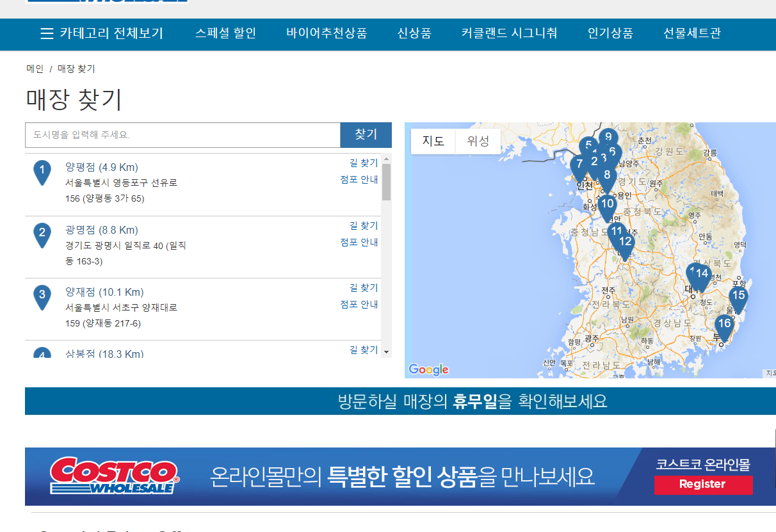Image resolution: width=776 pixels, height=532 pixels.
Task: Click list marker 3 for 양재점
Action: 42,297
